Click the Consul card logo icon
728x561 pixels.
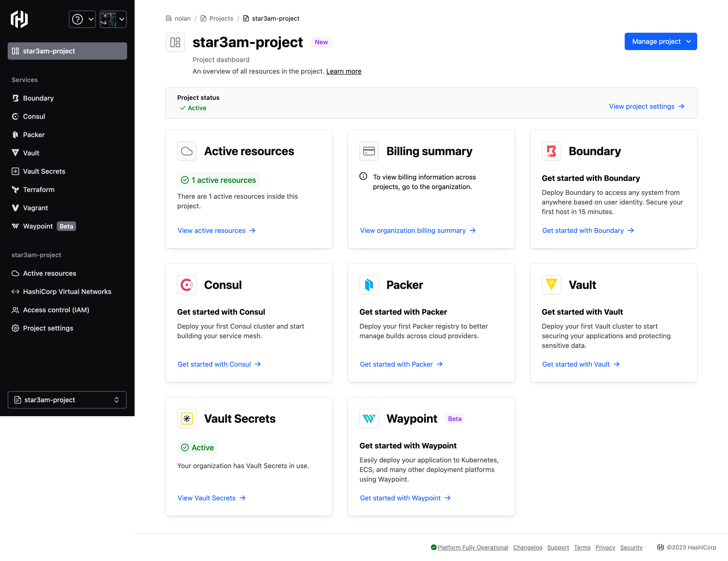click(x=187, y=285)
